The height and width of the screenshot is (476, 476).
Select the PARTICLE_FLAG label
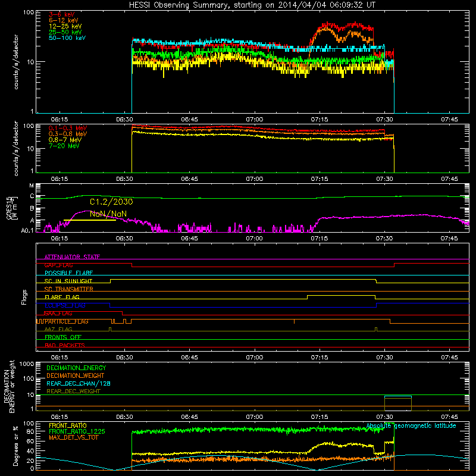pyautogui.click(x=67, y=321)
